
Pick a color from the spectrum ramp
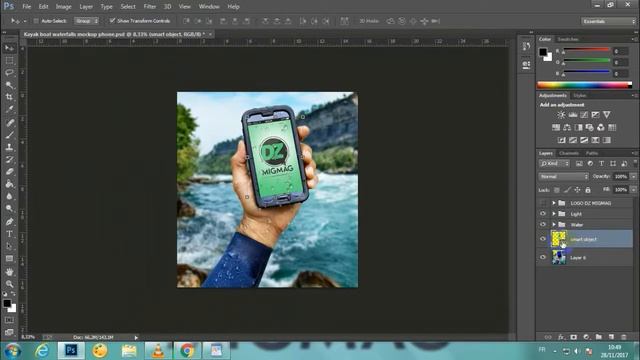tap(584, 85)
